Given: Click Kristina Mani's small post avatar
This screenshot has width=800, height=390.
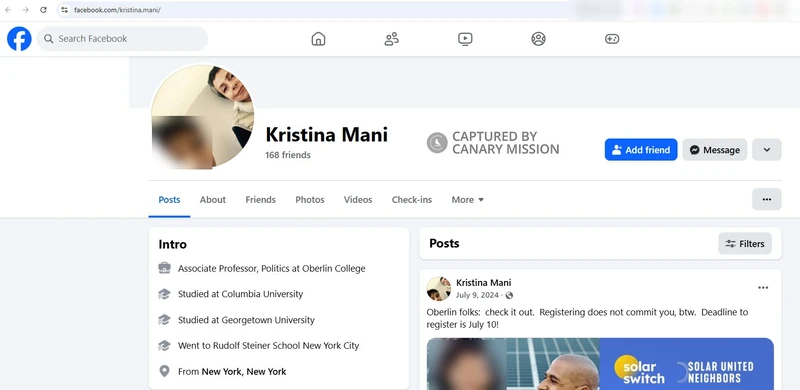Looking at the screenshot, I should coord(438,289).
